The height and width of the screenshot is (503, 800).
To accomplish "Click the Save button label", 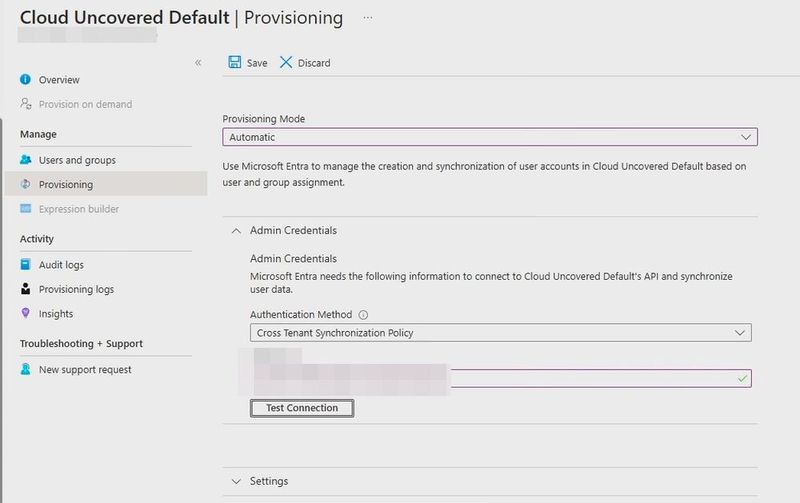I will pos(257,63).
